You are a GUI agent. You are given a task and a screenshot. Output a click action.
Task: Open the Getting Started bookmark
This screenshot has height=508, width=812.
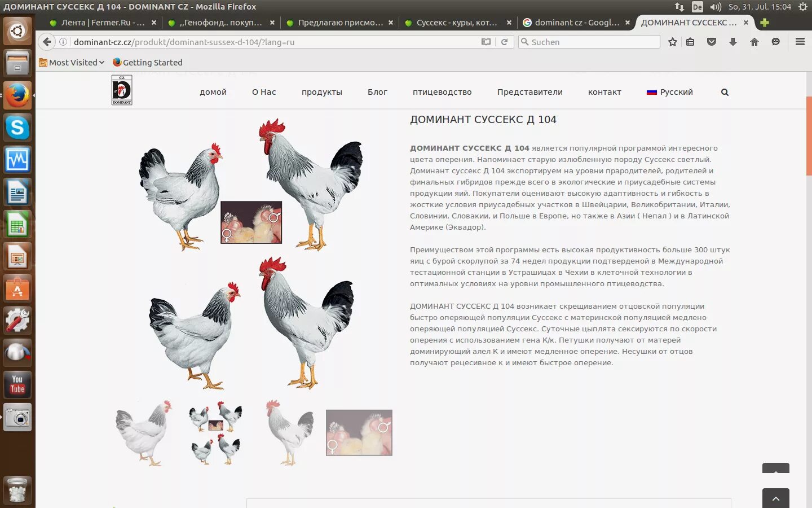(x=148, y=63)
